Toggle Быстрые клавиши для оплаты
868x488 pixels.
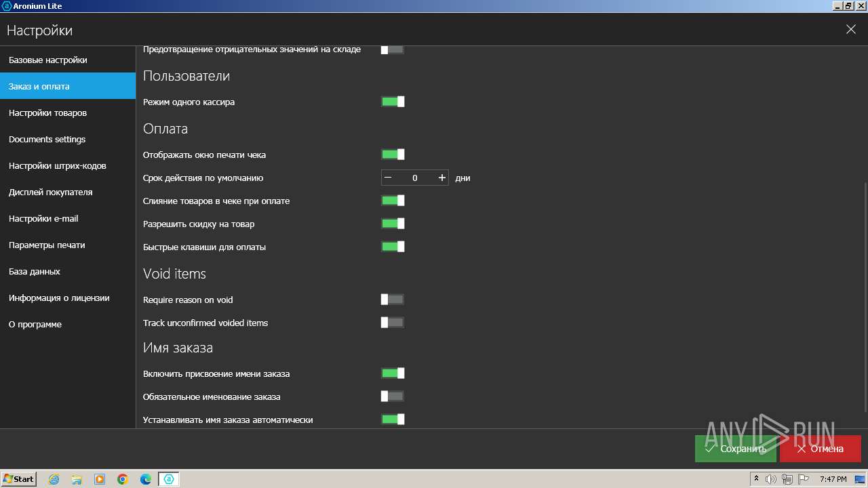[393, 247]
